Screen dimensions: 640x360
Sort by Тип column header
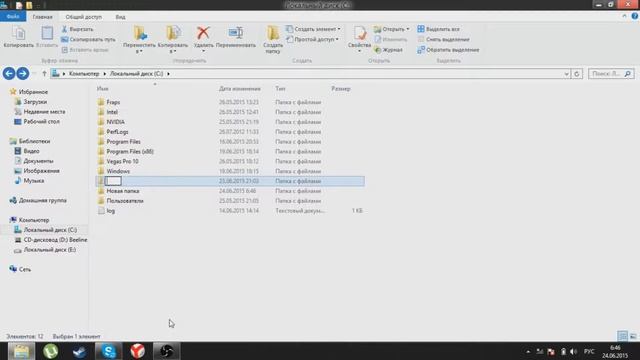(280, 89)
